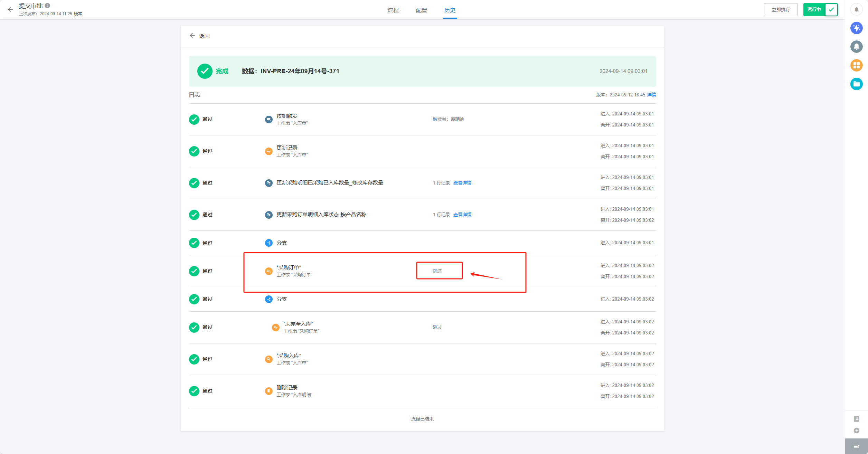Image resolution: width=868 pixels, height=454 pixels.
Task: Click the info icon beside 提交审批 title
Action: (x=48, y=6)
